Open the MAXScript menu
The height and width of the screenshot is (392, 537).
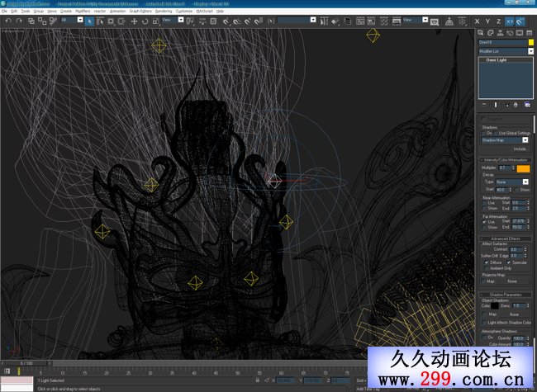204,12
